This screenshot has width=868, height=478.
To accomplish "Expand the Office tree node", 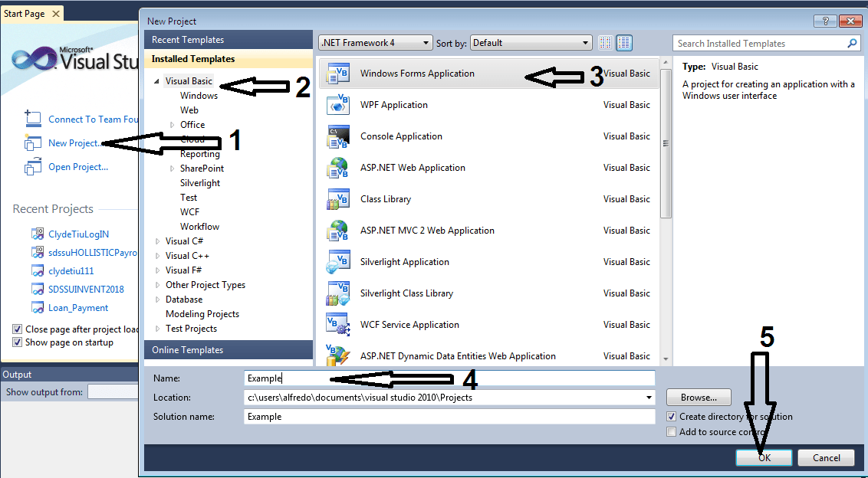I will point(173,125).
